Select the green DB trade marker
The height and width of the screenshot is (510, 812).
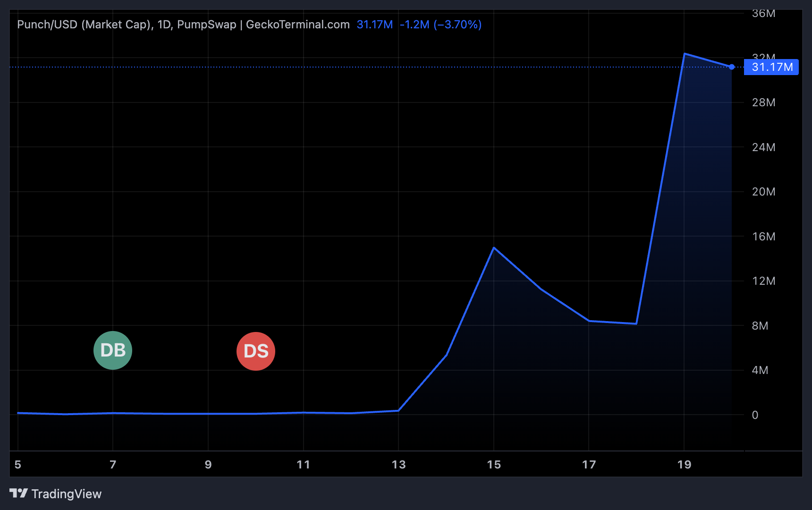[x=112, y=350]
